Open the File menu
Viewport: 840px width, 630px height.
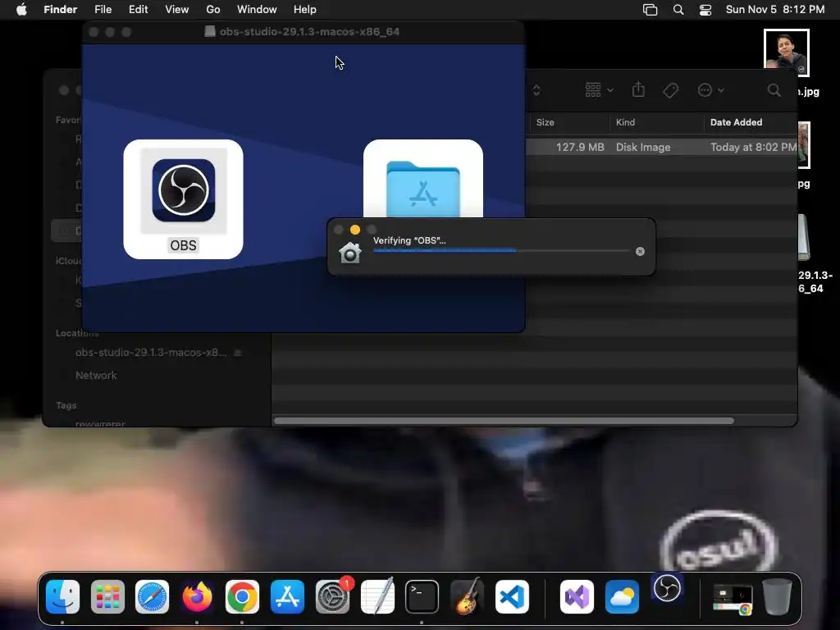pos(103,10)
